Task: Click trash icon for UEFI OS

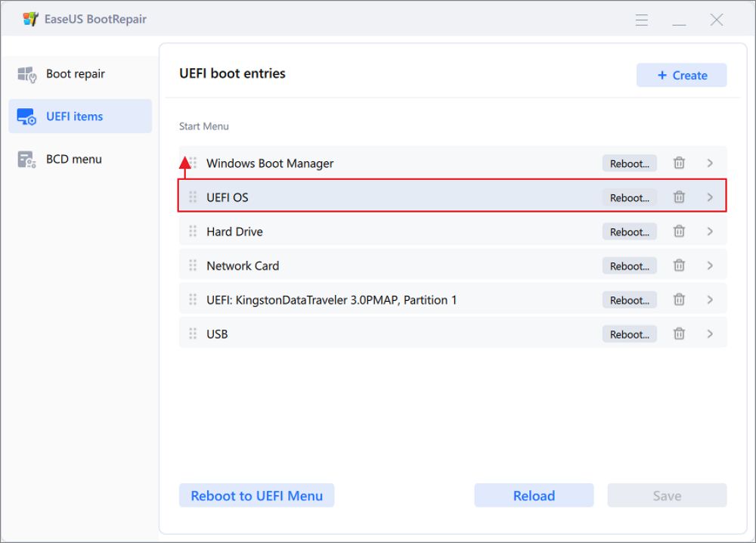Action: pos(679,197)
